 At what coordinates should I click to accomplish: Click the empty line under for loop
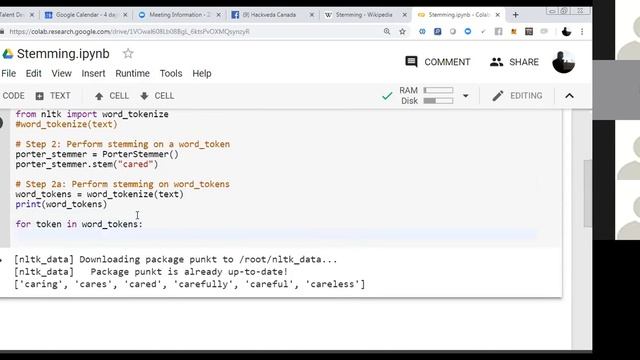click(276, 234)
